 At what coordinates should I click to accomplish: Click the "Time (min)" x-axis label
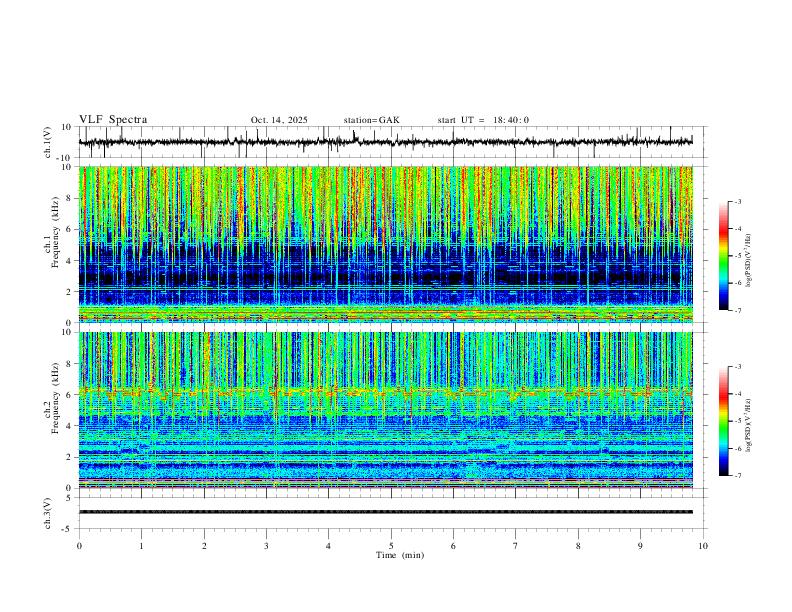point(400,555)
